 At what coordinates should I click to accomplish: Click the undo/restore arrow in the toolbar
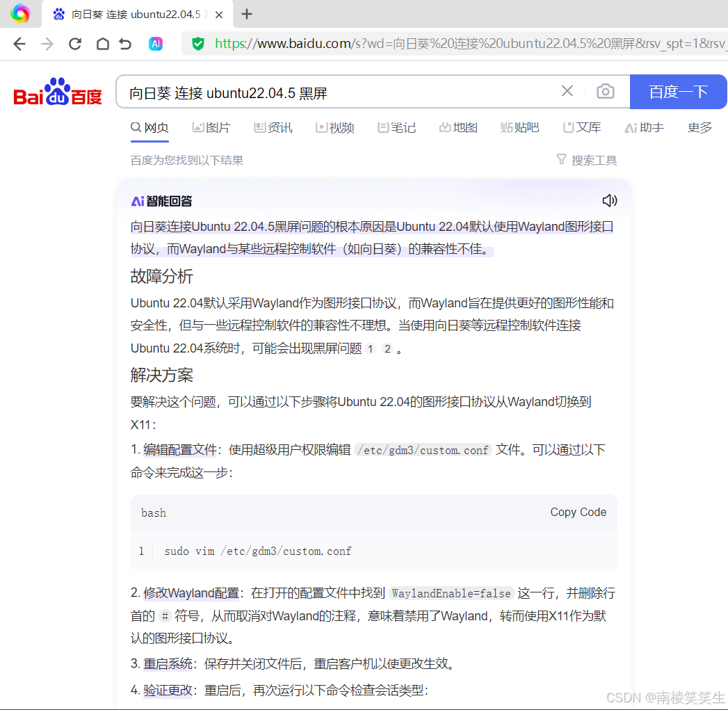click(125, 44)
